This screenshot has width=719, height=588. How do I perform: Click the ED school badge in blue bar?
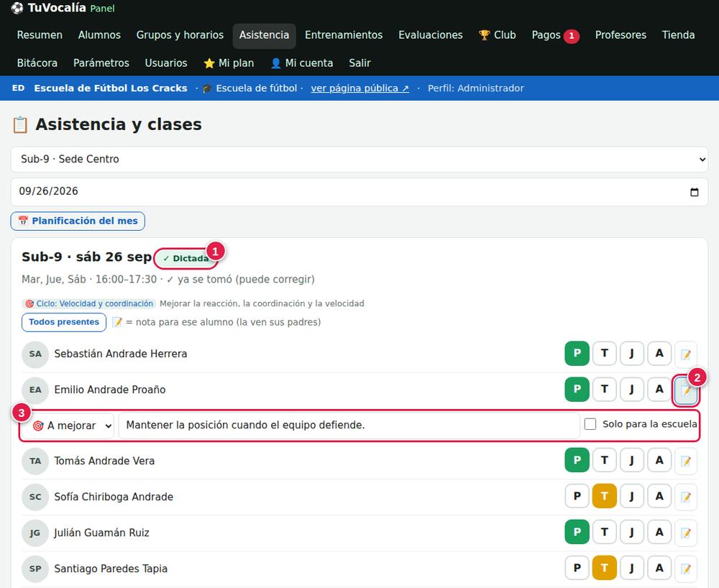coord(19,88)
